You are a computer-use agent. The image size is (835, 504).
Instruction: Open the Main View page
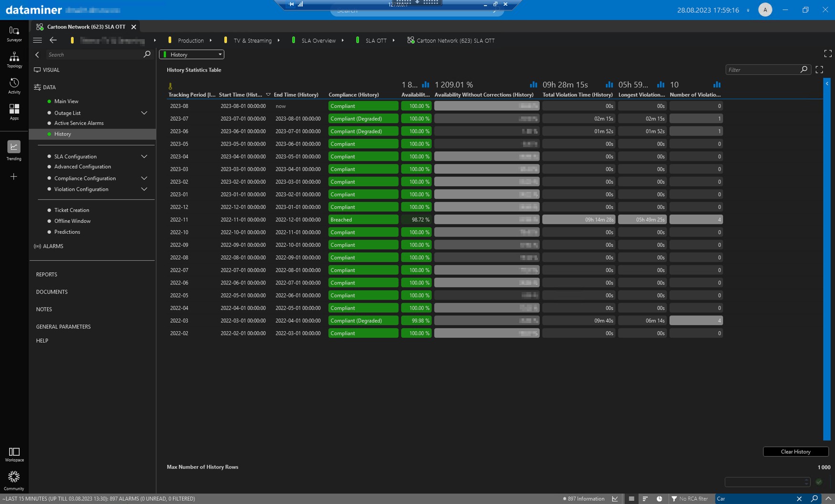[x=66, y=101]
